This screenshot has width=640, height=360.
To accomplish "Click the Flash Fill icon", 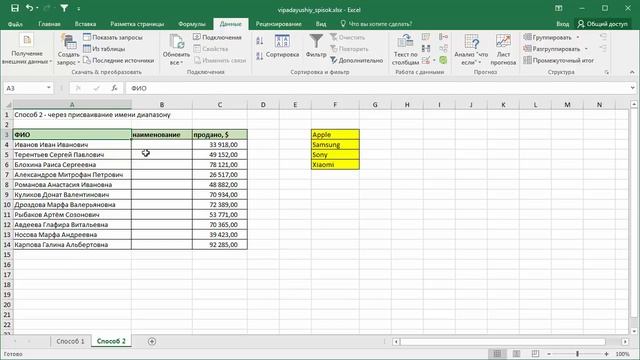I will tap(426, 37).
